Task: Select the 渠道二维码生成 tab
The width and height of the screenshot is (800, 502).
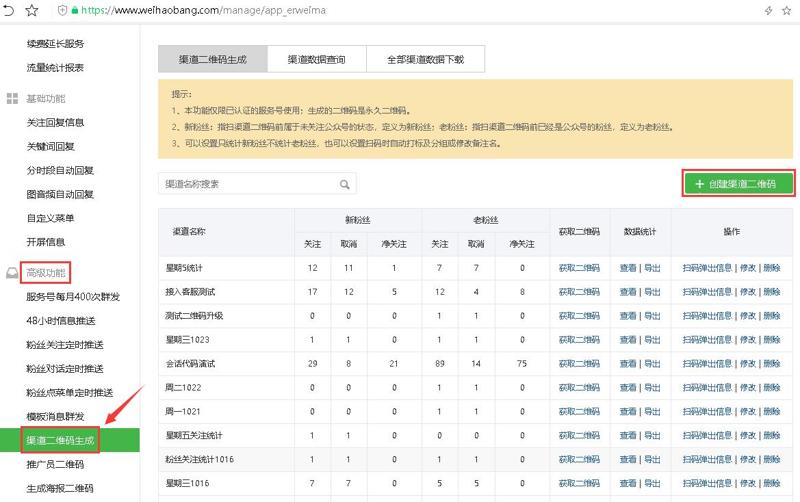Action: coord(213,60)
